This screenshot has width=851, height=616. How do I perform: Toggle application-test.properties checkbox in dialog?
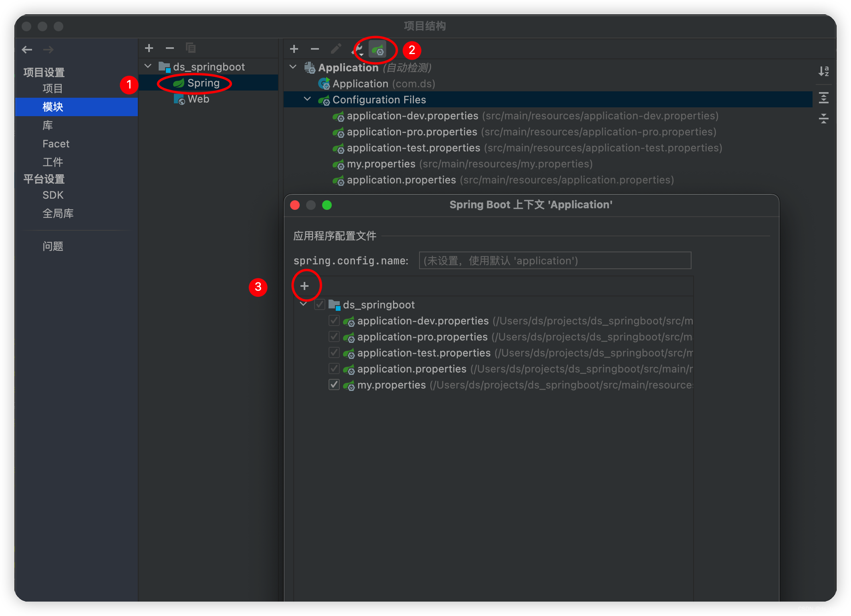[x=334, y=352]
